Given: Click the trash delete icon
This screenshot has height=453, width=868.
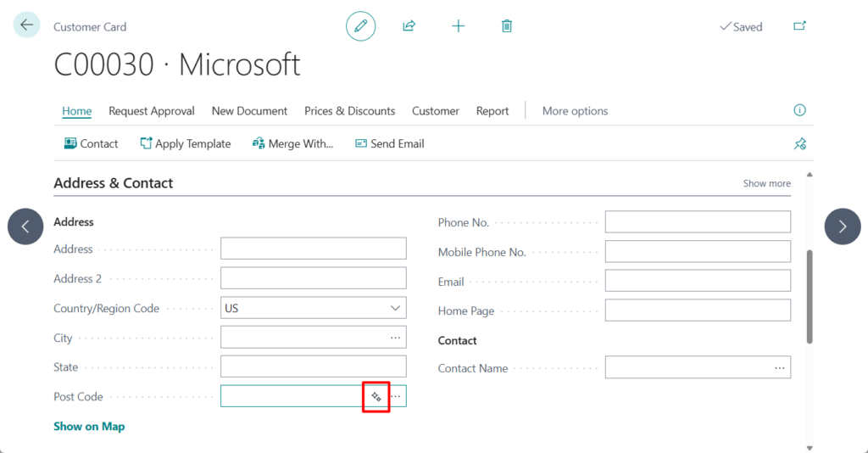Looking at the screenshot, I should coord(507,26).
